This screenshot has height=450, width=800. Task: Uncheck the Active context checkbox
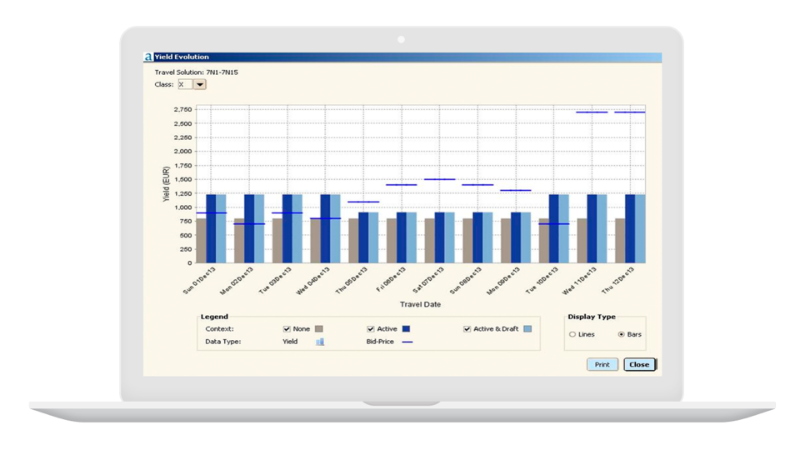371,328
